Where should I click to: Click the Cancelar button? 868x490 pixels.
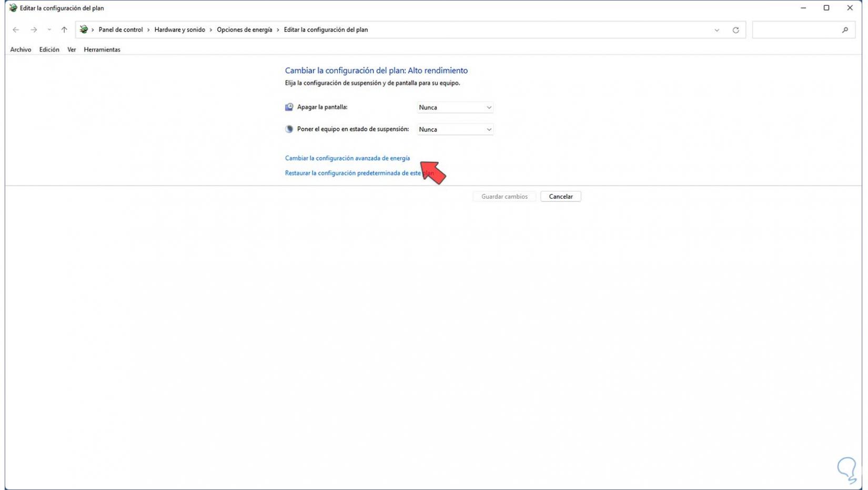click(560, 197)
